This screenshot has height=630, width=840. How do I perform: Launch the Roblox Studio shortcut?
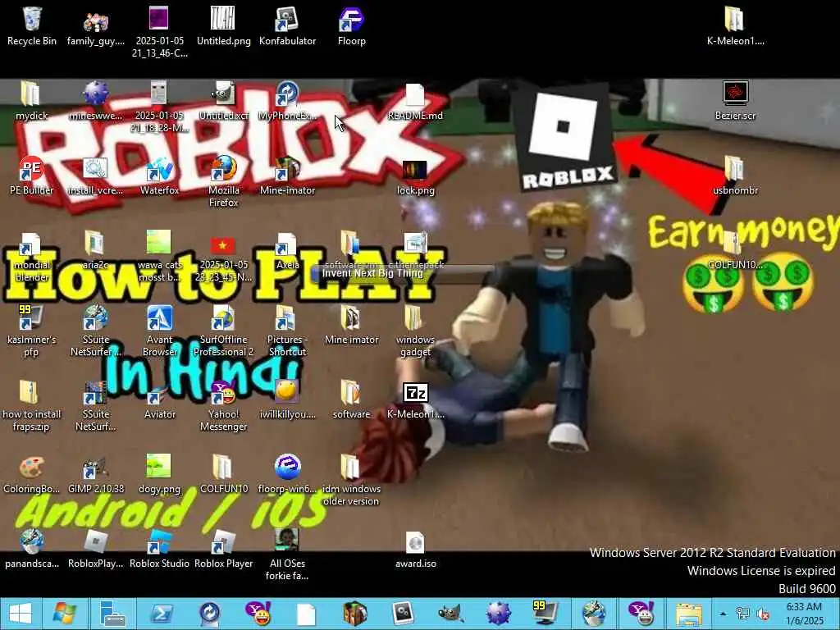coord(160,549)
